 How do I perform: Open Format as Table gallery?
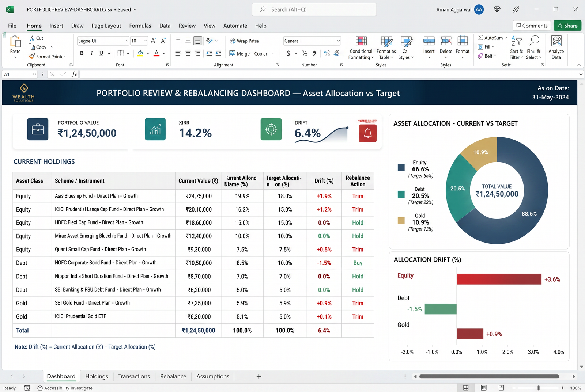386,48
